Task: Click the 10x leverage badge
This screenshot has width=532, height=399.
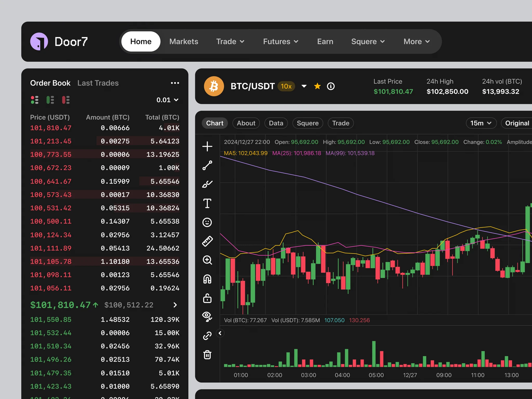Action: coord(286,86)
